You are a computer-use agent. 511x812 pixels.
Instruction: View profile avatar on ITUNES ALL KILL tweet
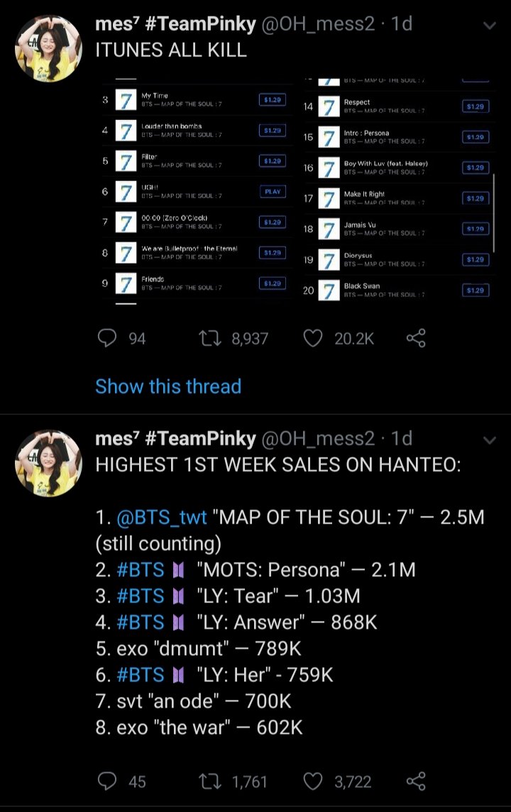[x=48, y=47]
